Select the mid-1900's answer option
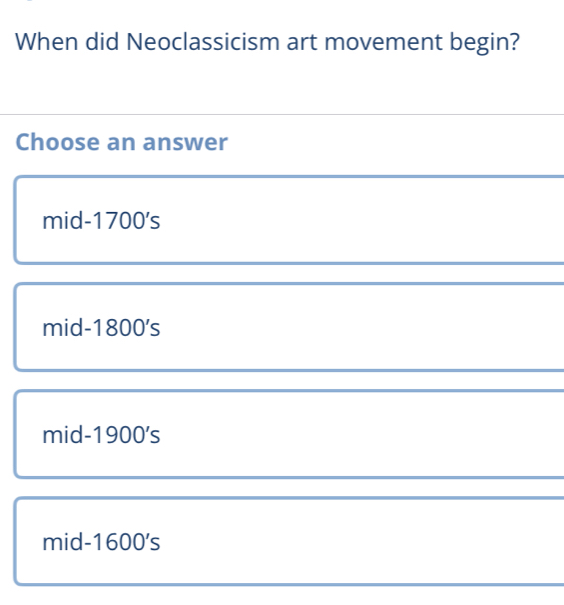The image size is (564, 605). pos(289,434)
